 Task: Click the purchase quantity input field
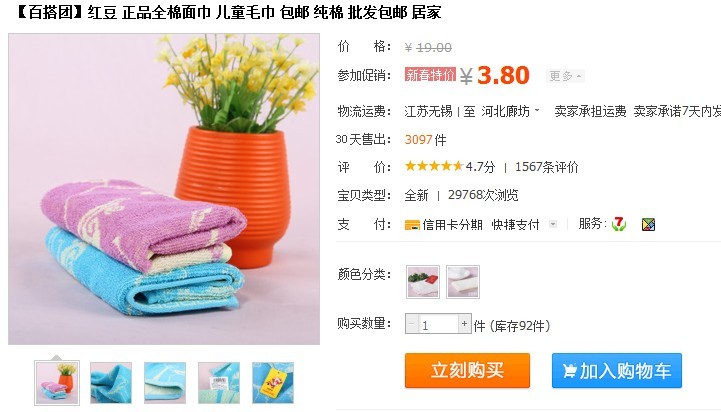(438, 324)
